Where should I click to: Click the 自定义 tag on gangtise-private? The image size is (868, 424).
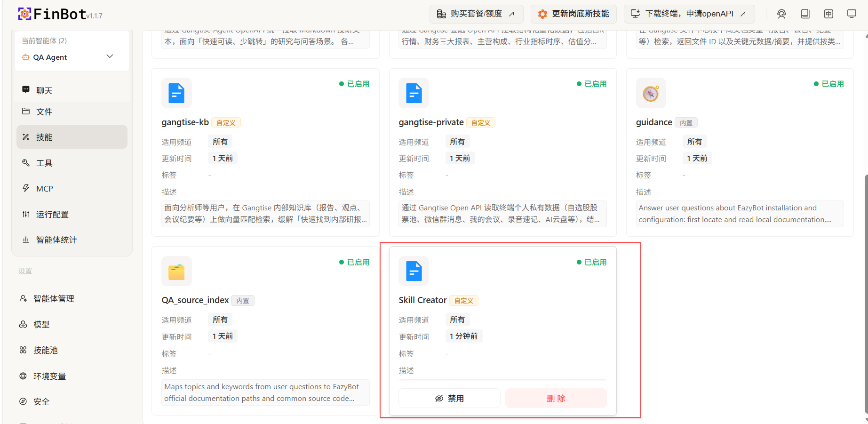[481, 123]
